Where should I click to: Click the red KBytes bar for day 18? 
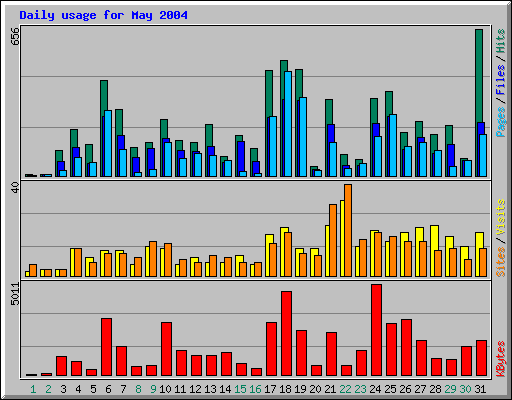point(287,334)
